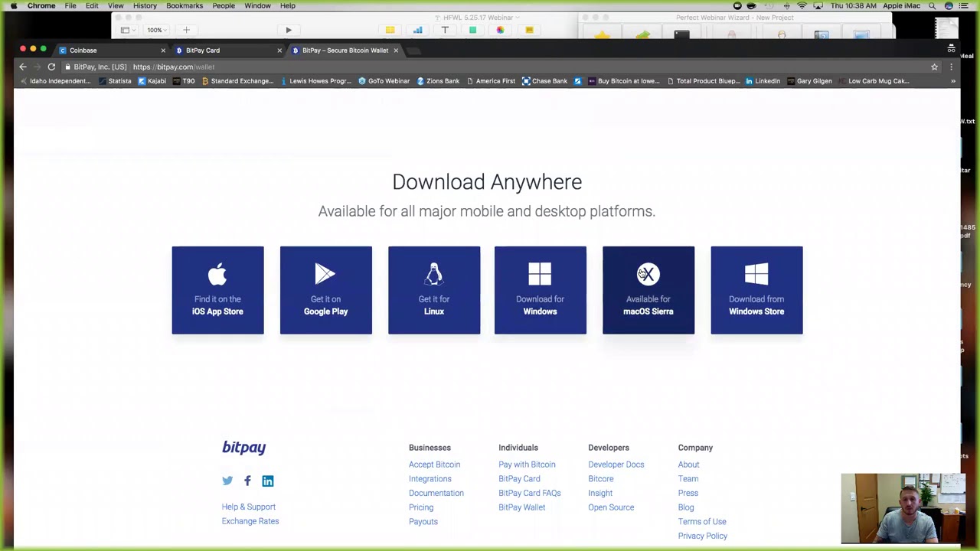This screenshot has height=551, width=980.
Task: Open BitPay's Facebook page via footer icon
Action: (247, 481)
